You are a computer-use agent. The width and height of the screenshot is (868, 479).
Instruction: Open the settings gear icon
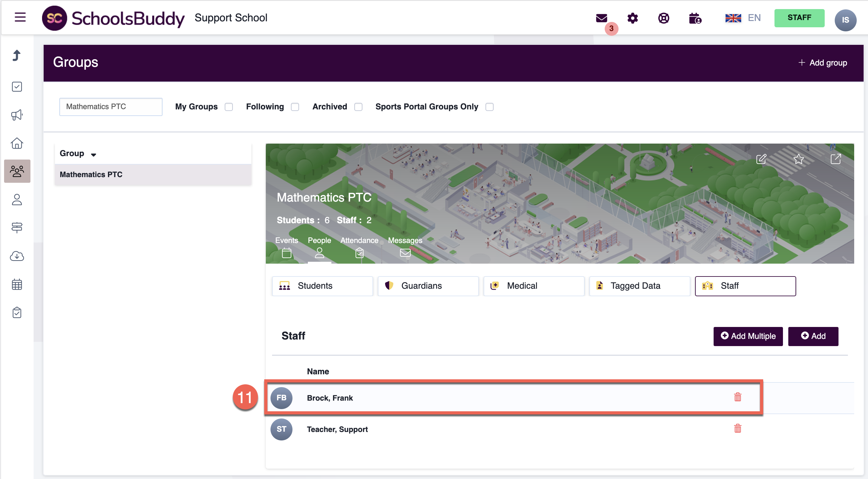(x=632, y=18)
